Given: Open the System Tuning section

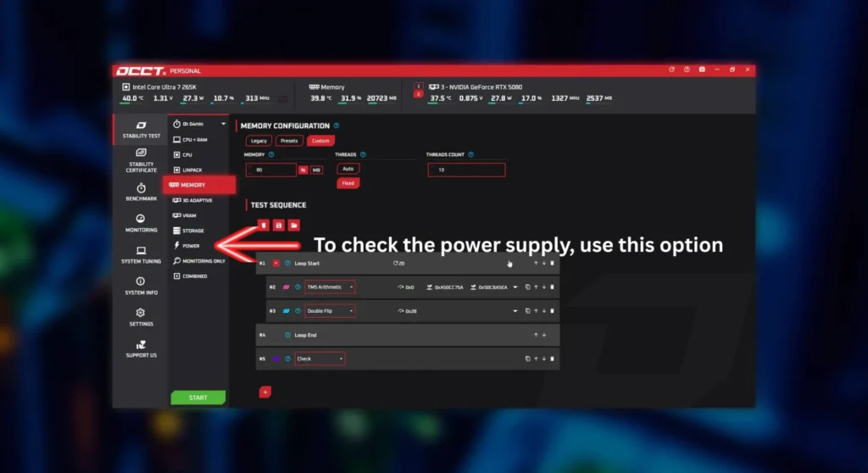Looking at the screenshot, I should (142, 254).
